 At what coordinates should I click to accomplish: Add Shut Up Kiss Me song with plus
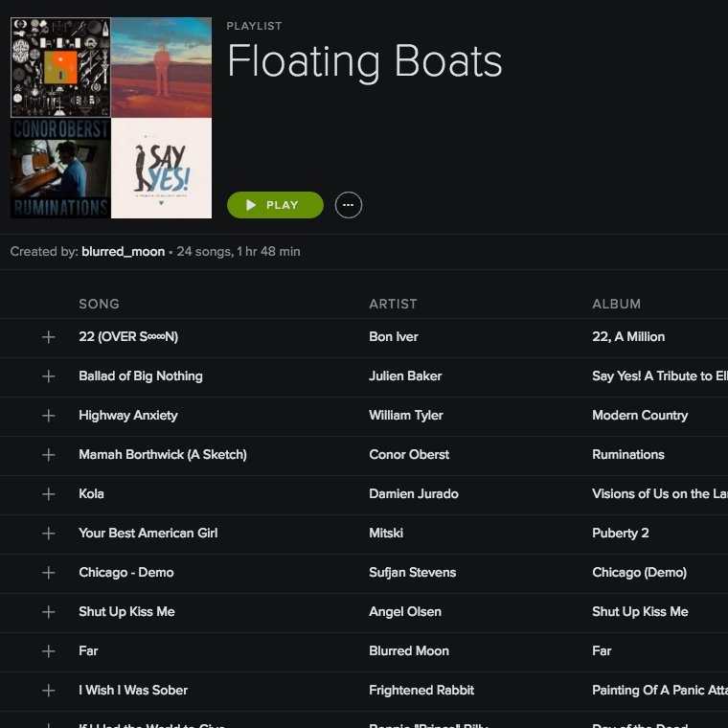[x=48, y=612]
